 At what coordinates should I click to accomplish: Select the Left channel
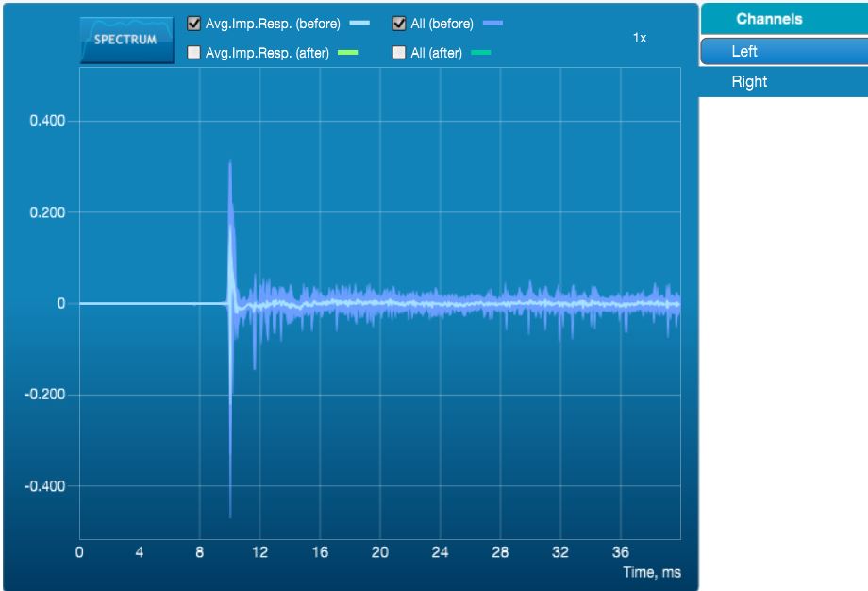coord(784,52)
